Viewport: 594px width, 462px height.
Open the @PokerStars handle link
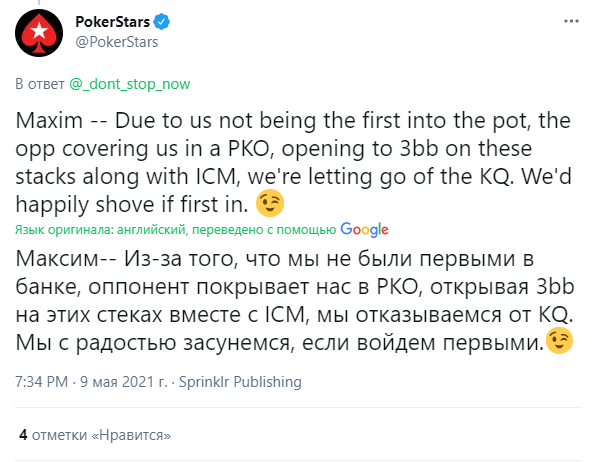(117, 42)
